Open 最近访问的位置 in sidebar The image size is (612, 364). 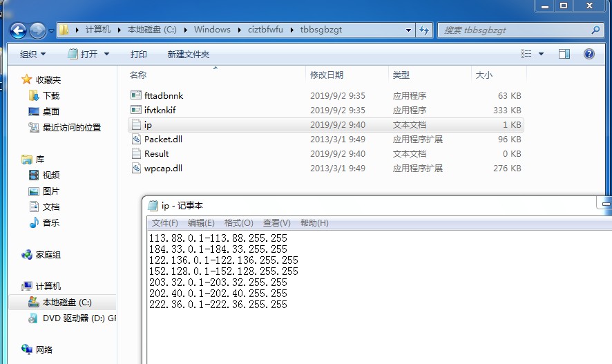pos(65,127)
